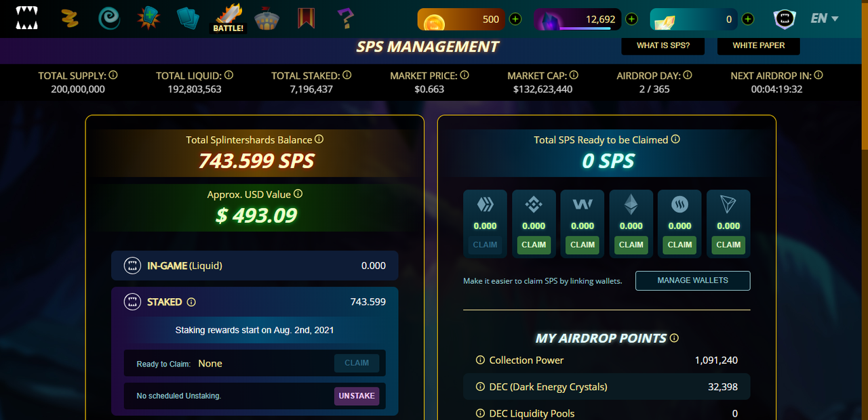Open the WHITE PAPER link
Screen dimensions: 868x420
click(759, 45)
